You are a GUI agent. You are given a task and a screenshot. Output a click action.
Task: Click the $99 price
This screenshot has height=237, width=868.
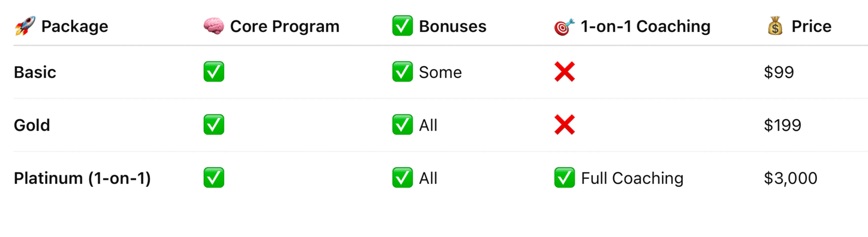(779, 72)
